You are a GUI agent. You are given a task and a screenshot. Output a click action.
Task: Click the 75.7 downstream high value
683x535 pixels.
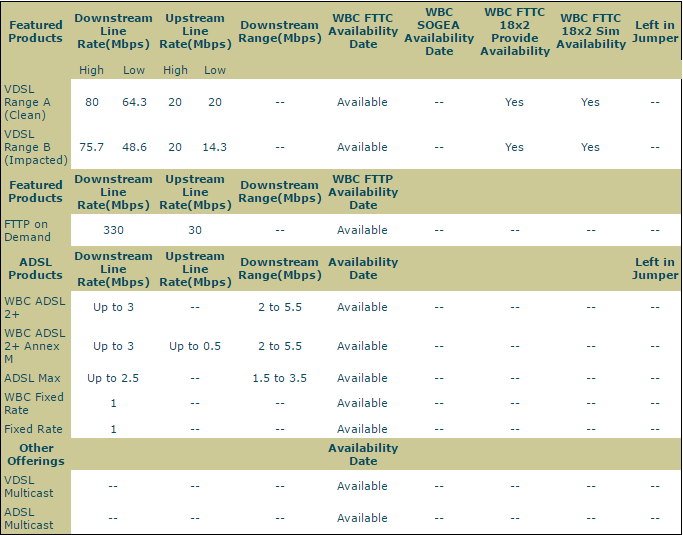[91, 147]
